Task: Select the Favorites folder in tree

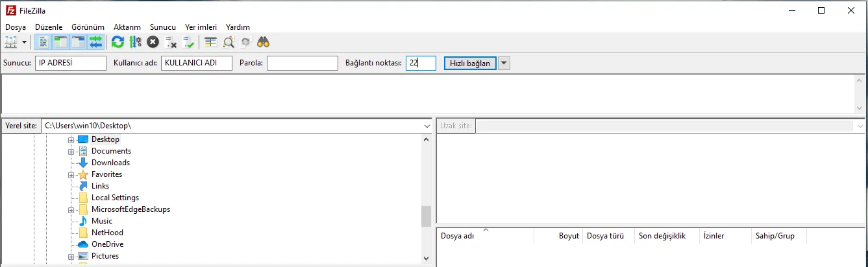Action: [106, 174]
